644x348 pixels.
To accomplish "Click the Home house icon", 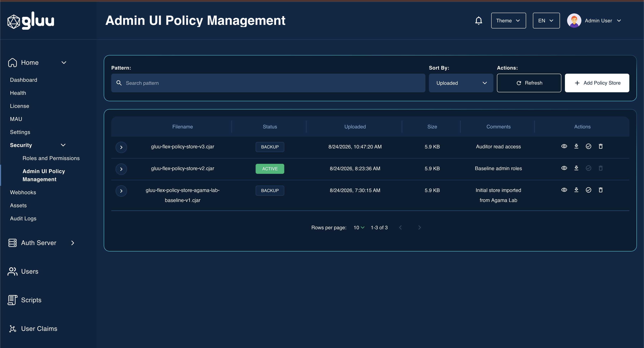I will (13, 62).
